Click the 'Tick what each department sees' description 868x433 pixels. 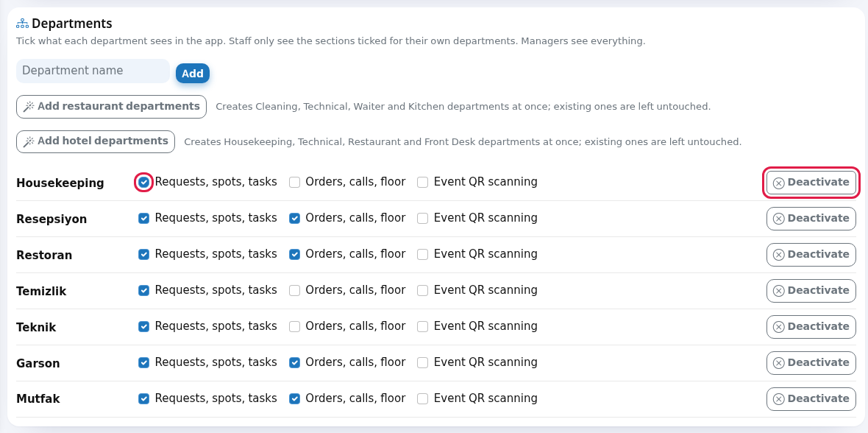click(x=330, y=41)
